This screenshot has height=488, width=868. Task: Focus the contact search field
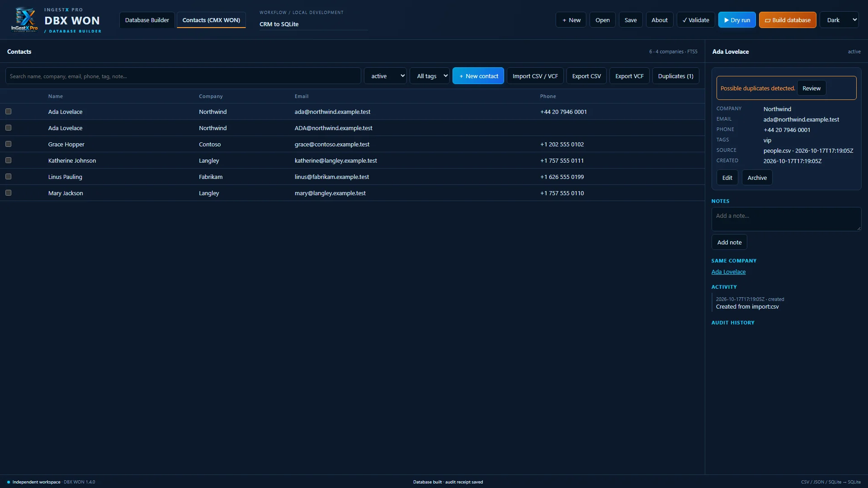point(183,76)
